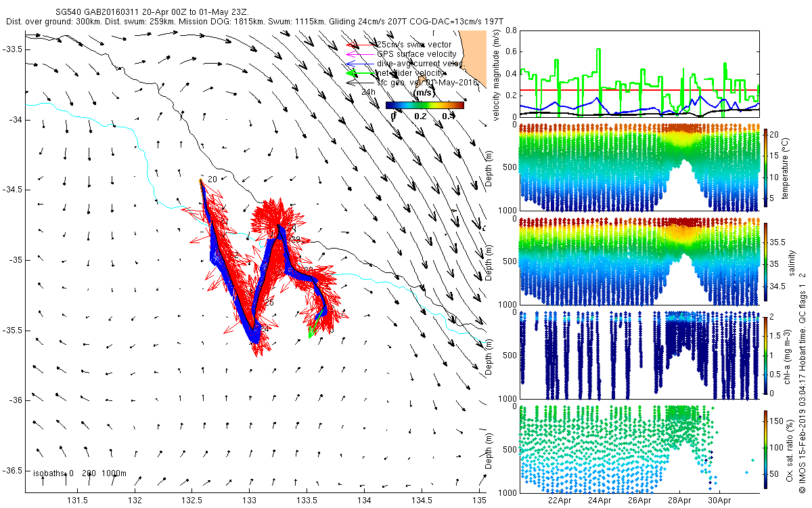The image size is (812, 508).
Task: Click the salinity depth section plot
Action: pos(639,261)
